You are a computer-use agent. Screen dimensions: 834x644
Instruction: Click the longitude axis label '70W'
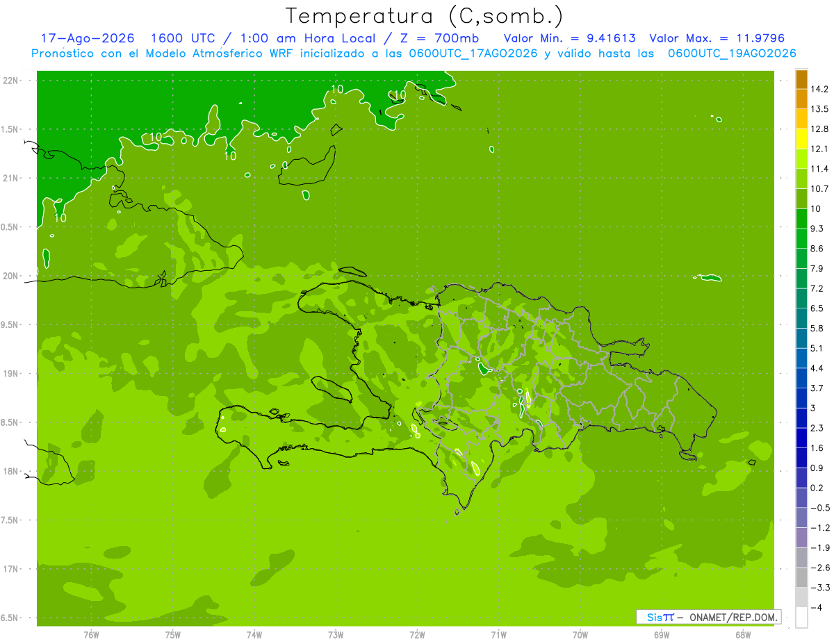(580, 635)
